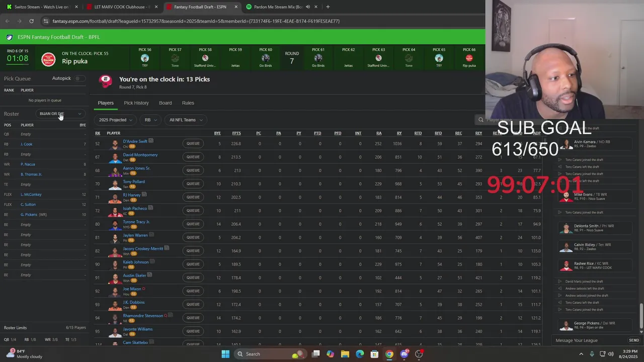This screenshot has height=362, width=644.
Task: Open the 2025 Projected dropdown
Action: pyautogui.click(x=116, y=120)
